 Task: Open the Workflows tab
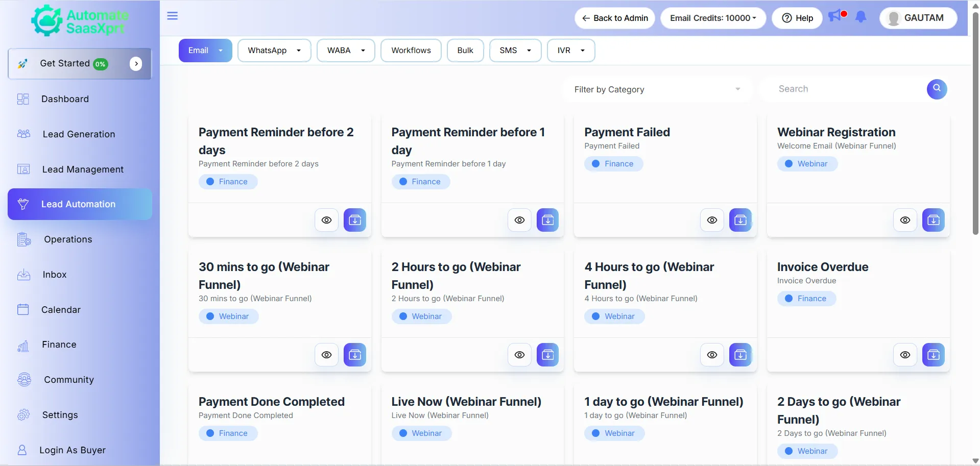pos(411,51)
